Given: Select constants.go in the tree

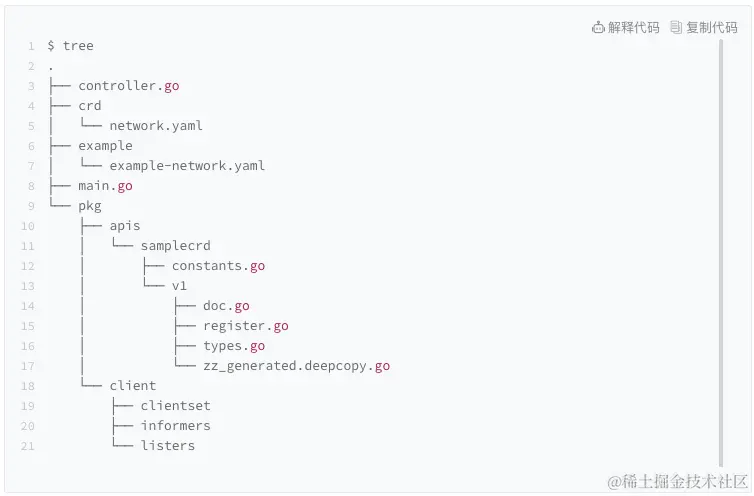Looking at the screenshot, I should 218,266.
